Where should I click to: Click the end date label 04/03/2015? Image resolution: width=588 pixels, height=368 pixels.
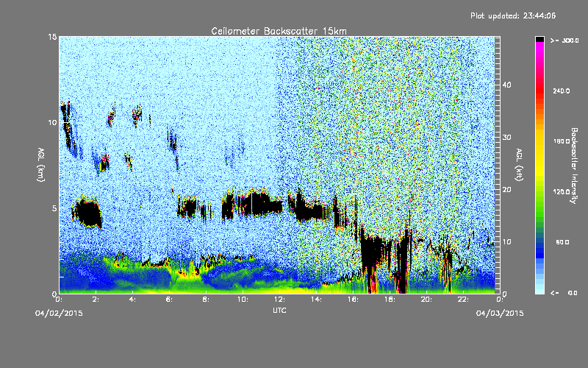[x=500, y=314]
